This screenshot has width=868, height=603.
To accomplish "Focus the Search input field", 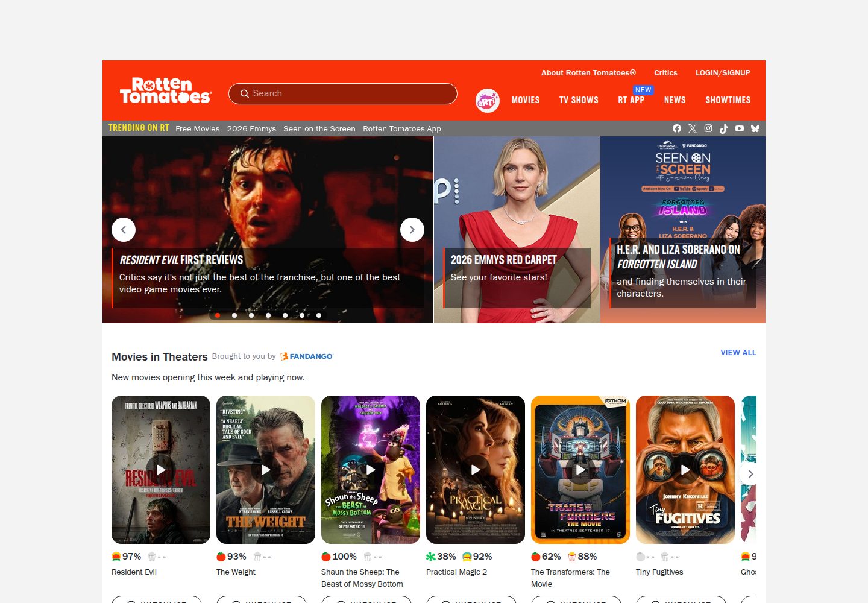I will click(x=343, y=93).
